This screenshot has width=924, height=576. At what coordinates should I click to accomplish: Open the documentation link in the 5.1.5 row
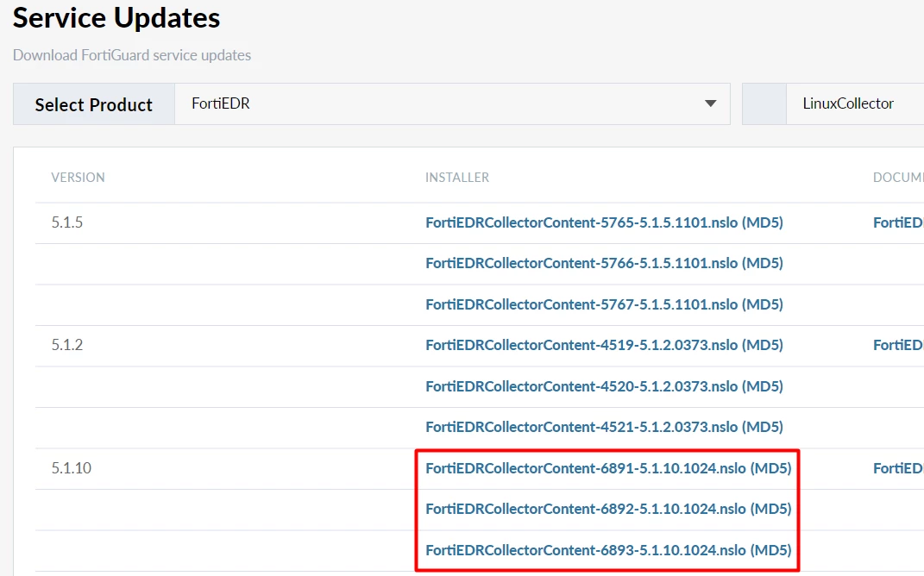(898, 222)
